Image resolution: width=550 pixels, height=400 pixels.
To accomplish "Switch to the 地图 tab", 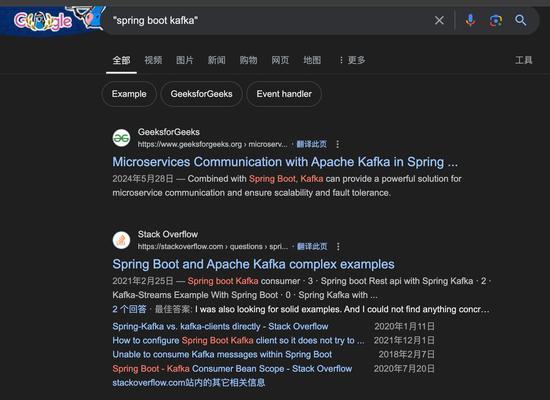I will [312, 60].
